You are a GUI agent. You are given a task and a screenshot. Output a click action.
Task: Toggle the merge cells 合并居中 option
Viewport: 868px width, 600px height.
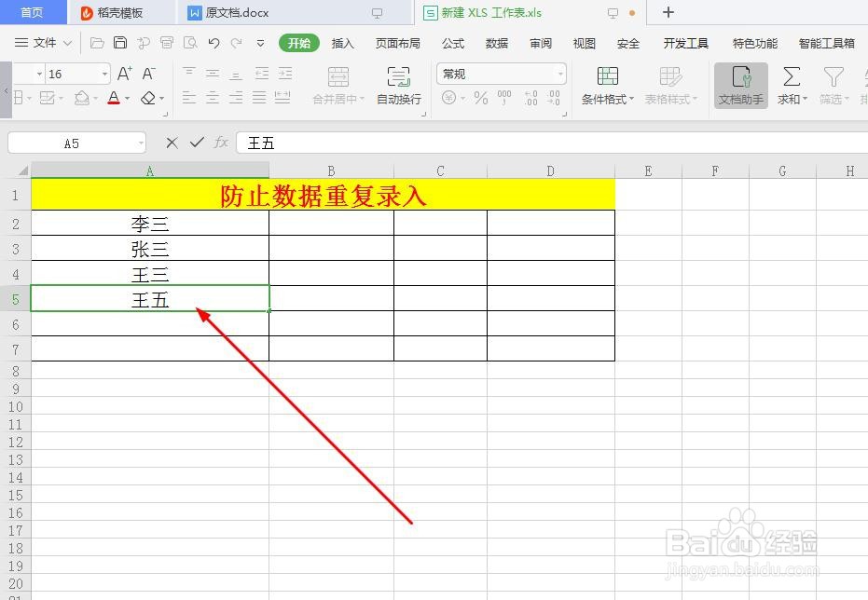click(x=337, y=86)
